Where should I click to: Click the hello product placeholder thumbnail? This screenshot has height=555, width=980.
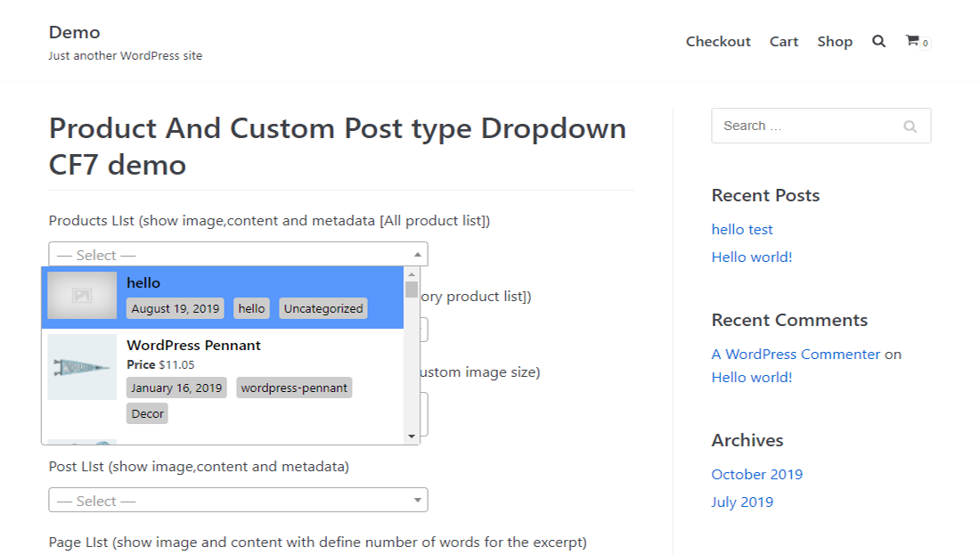tap(82, 295)
